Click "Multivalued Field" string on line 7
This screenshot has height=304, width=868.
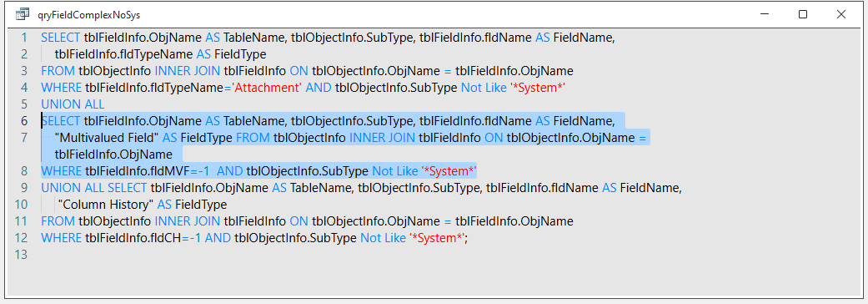coord(108,138)
